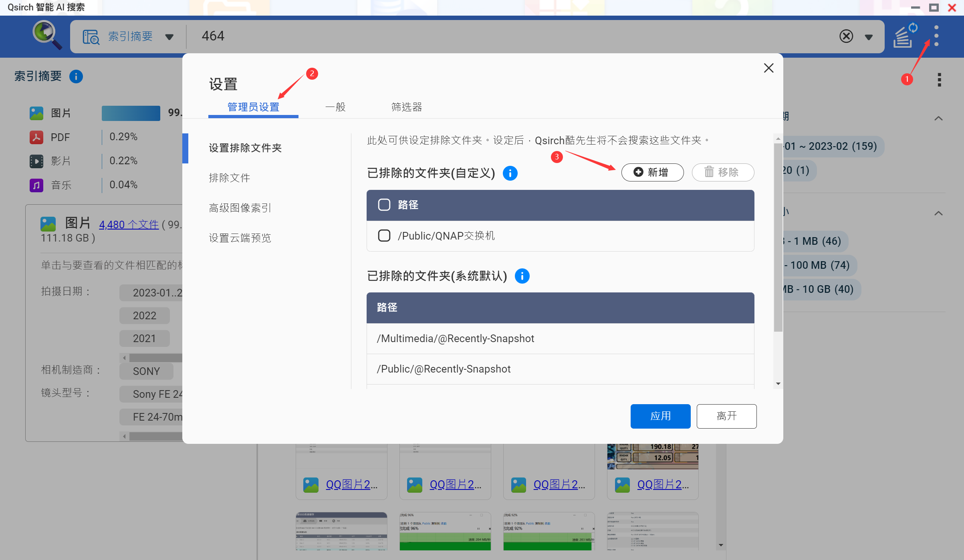
Task: Click info icon next to 已排除的文件夹(系统默认)
Action: 522,276
